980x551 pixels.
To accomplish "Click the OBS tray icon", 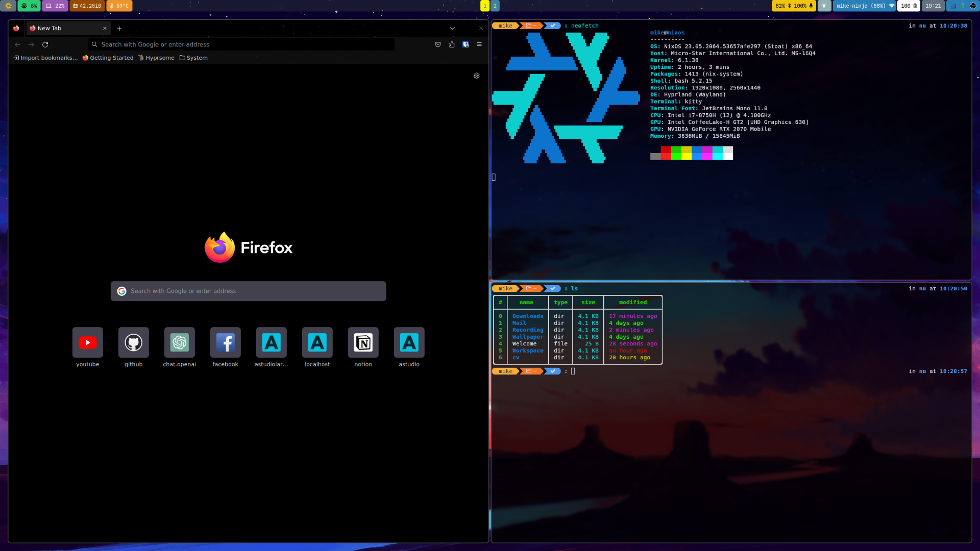I will (x=973, y=6).
